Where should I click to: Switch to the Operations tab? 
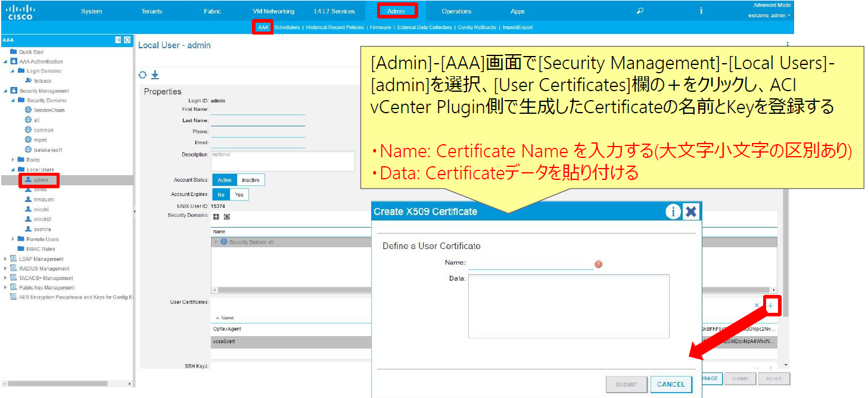tap(456, 11)
